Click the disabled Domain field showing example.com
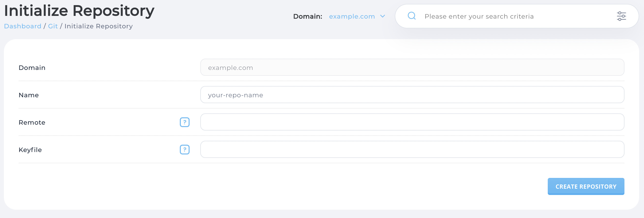 (412, 67)
